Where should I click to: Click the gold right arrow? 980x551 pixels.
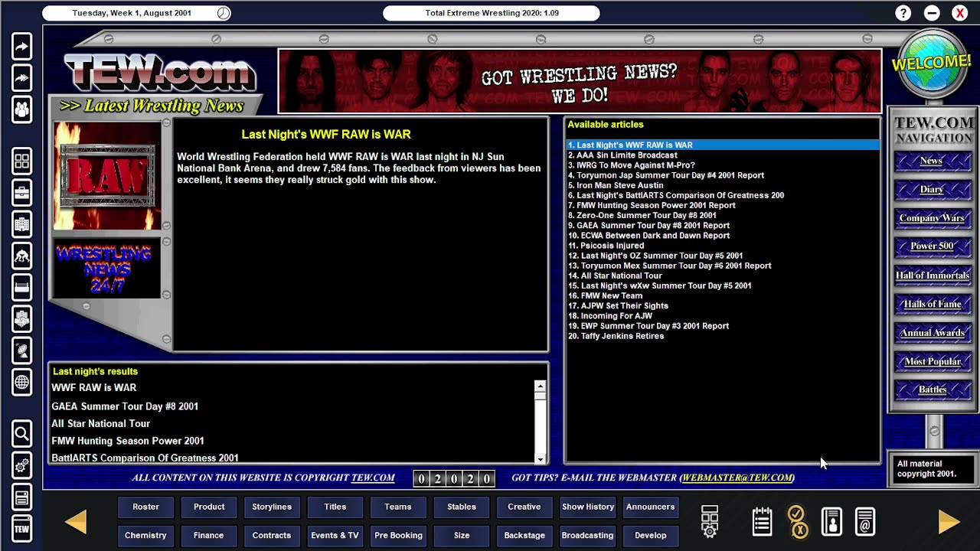point(949,521)
